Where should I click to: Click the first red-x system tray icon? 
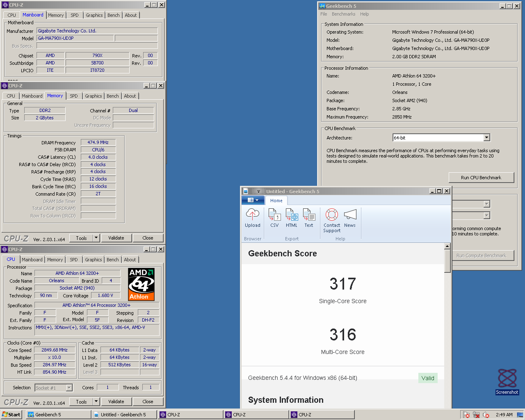(x=466, y=415)
